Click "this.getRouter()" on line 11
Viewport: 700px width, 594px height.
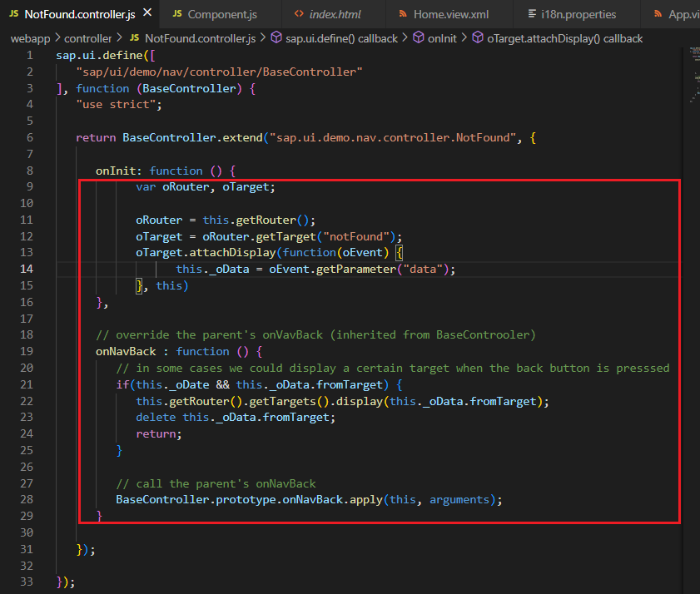[x=256, y=220]
